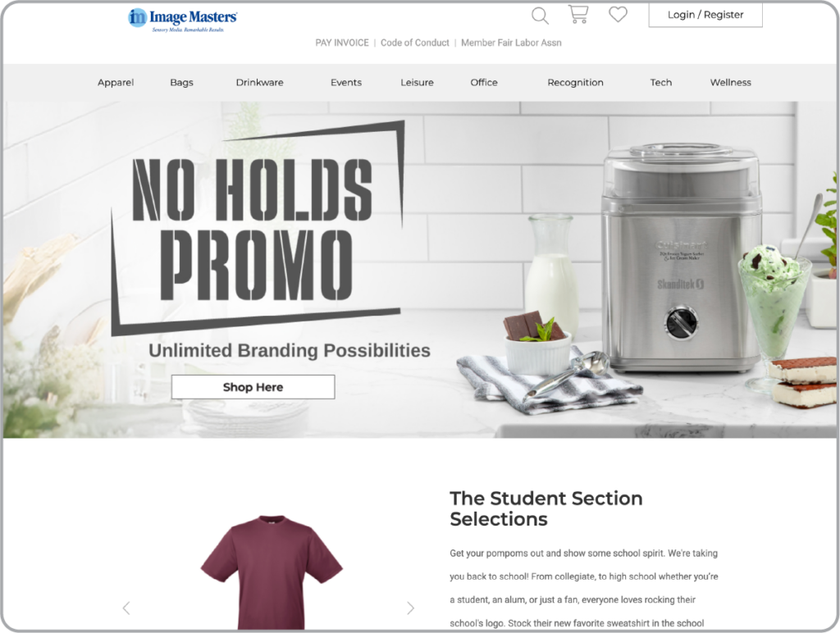Open the Bags category menu

pyautogui.click(x=181, y=83)
